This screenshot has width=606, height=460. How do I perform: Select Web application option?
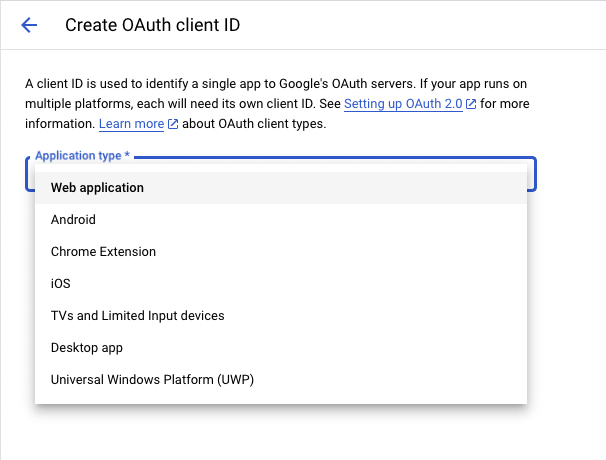pyautogui.click(x=281, y=188)
